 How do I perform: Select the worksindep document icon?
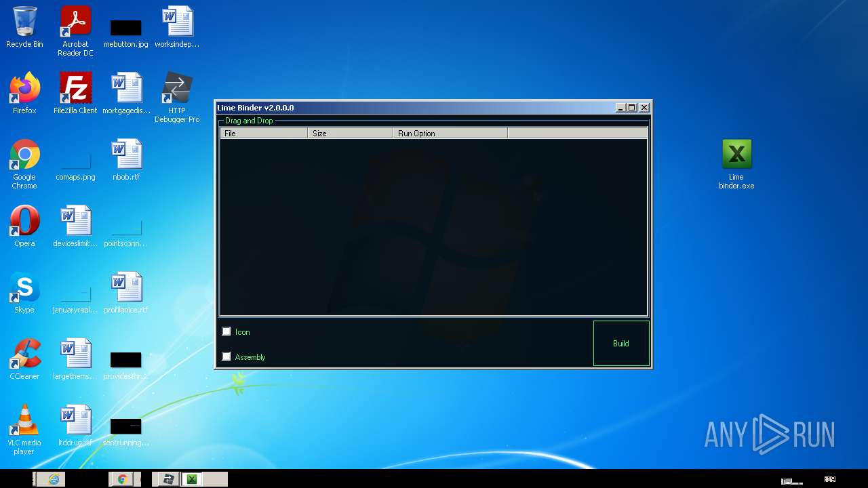pos(177,28)
